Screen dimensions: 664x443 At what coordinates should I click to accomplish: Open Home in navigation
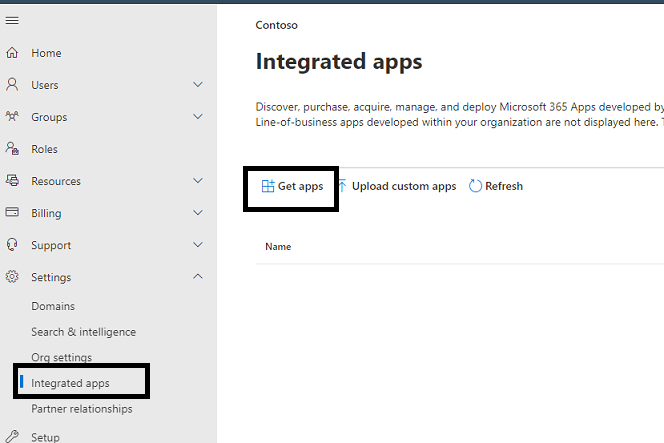click(46, 53)
